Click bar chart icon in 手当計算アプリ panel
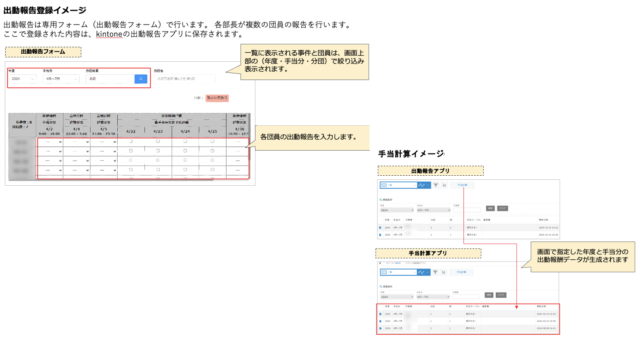The height and width of the screenshot is (341, 644). (x=443, y=272)
